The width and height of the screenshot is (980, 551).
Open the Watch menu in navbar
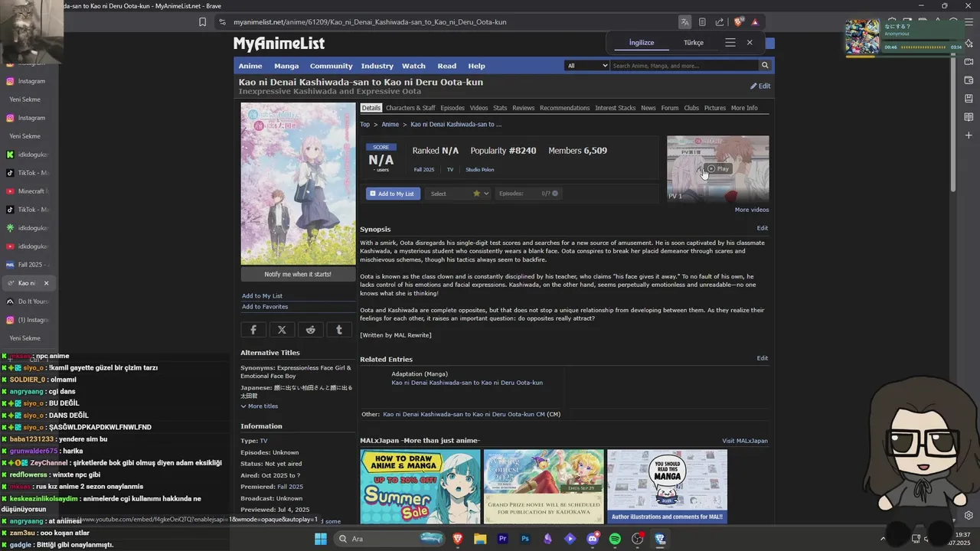click(x=413, y=66)
